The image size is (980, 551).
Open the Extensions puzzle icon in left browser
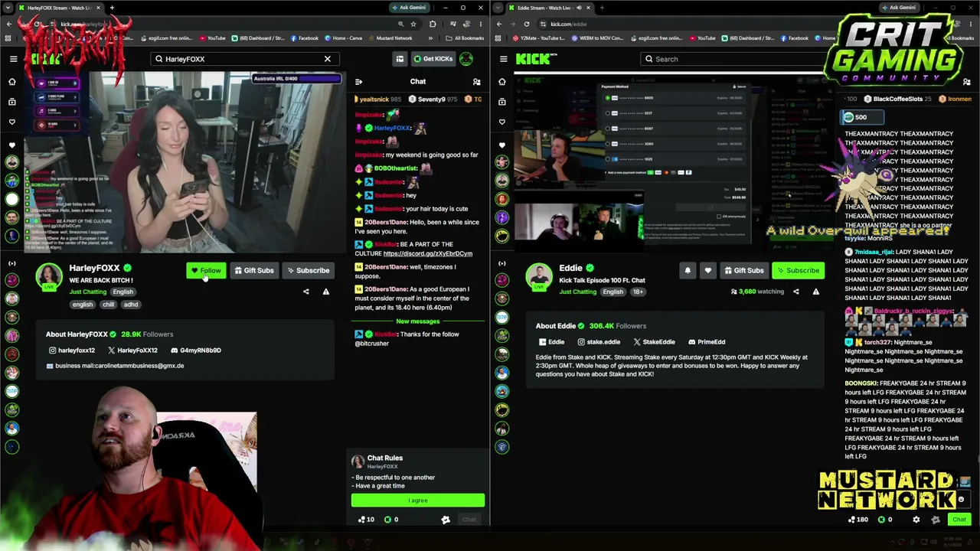433,24
